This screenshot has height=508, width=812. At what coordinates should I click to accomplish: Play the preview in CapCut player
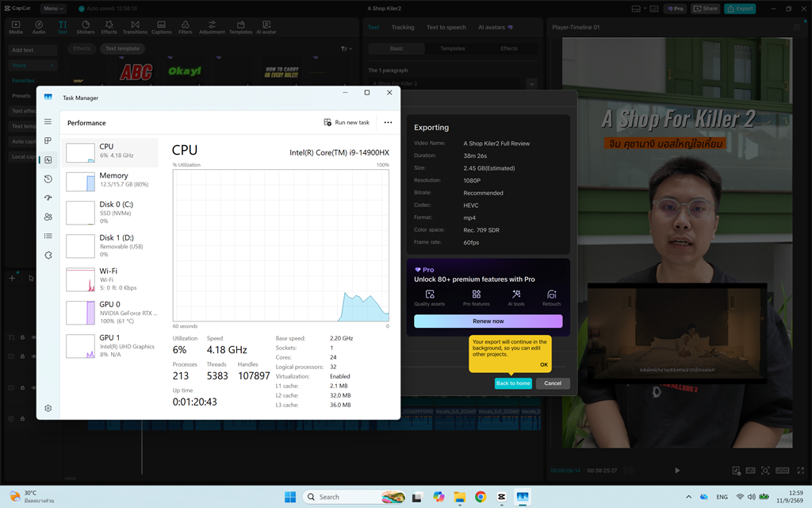tap(677, 470)
